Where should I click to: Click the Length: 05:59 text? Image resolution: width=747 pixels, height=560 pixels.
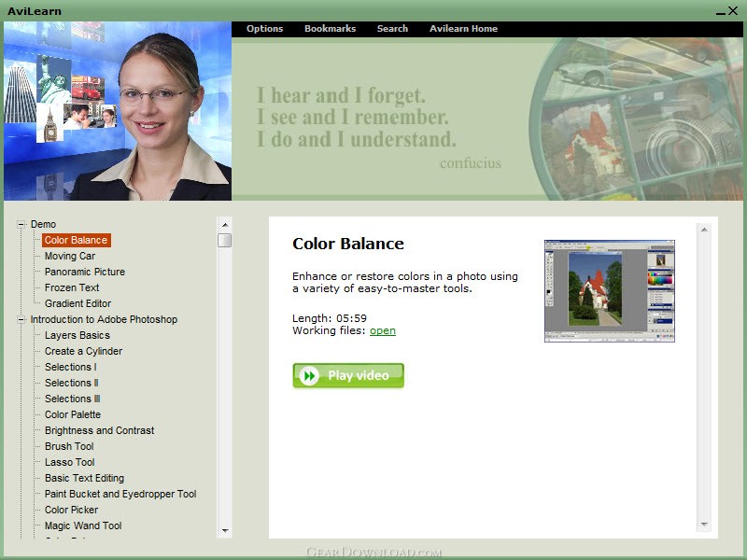click(x=330, y=318)
